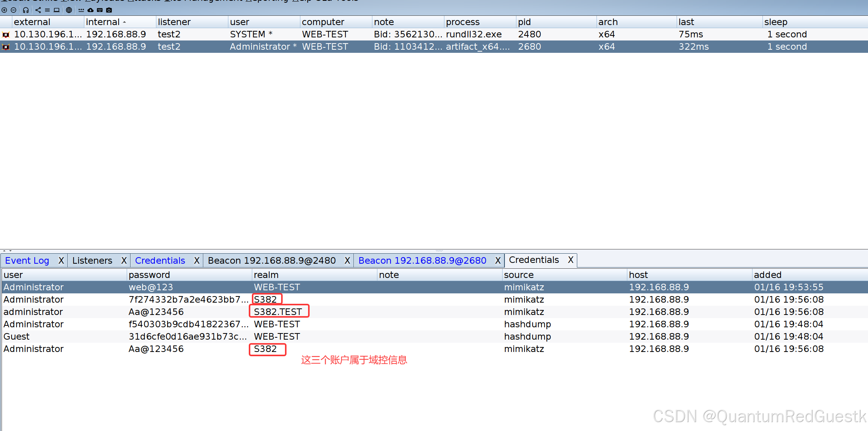This screenshot has width=868, height=431.
Task: Open keystrokes keyboard toolbar icon
Action: [x=100, y=10]
